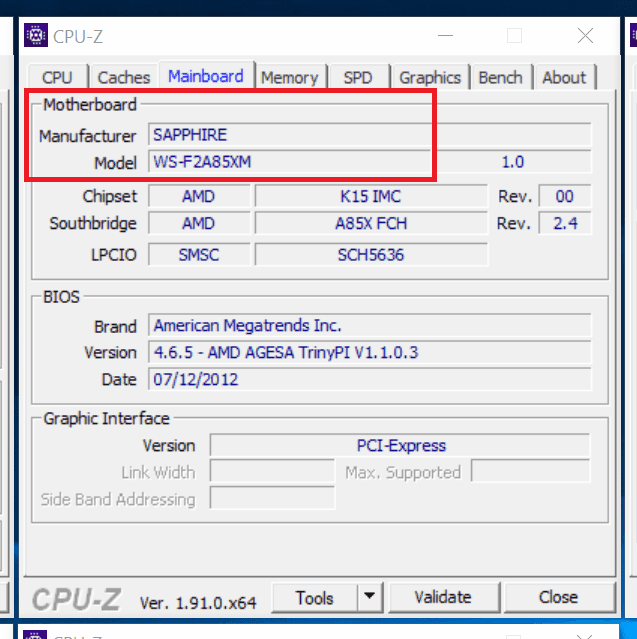
Task: Click the Chipset AMD vendor field
Action: (x=199, y=196)
